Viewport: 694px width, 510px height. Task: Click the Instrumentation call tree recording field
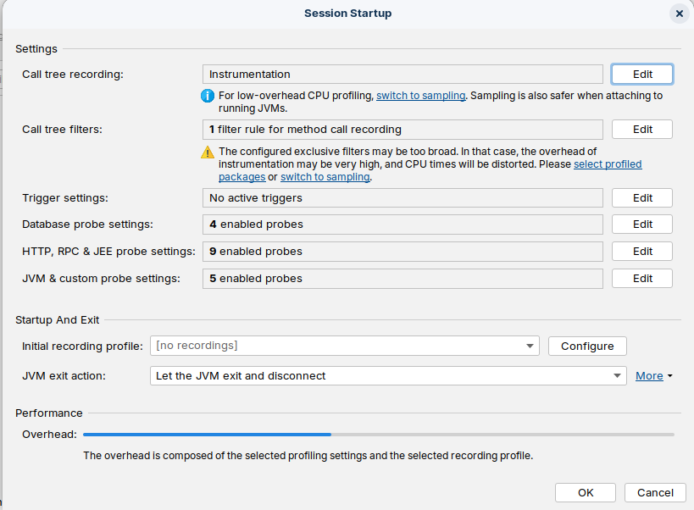(x=402, y=74)
